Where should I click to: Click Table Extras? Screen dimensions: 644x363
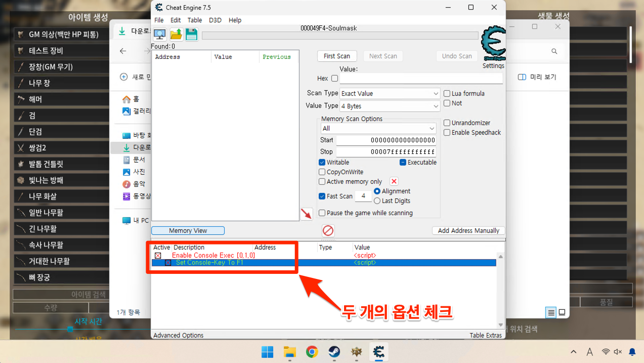[x=486, y=335]
